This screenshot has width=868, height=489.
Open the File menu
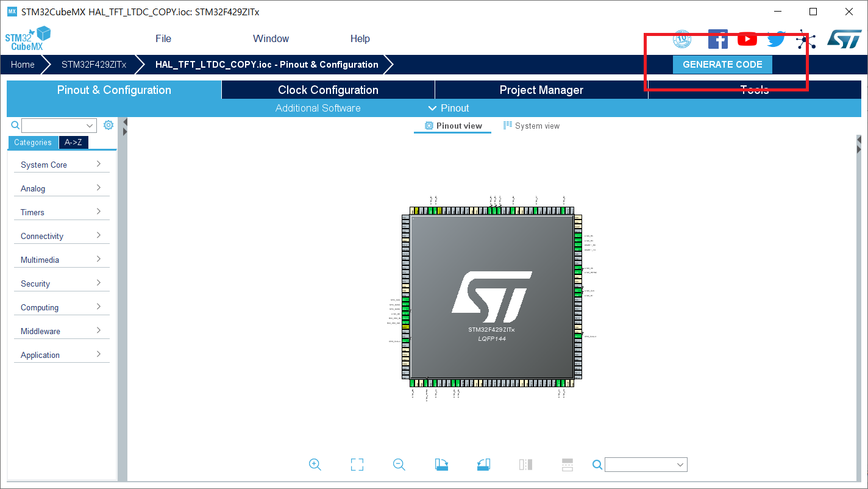click(x=163, y=38)
